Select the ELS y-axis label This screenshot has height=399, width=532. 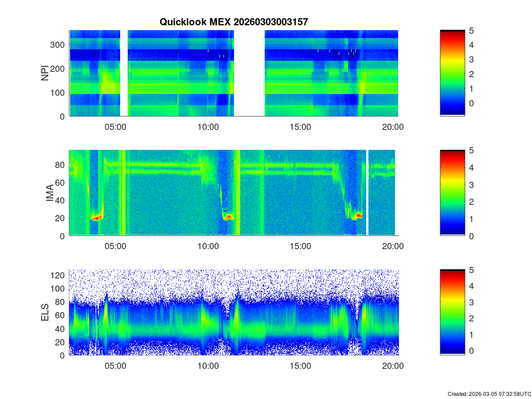point(45,313)
